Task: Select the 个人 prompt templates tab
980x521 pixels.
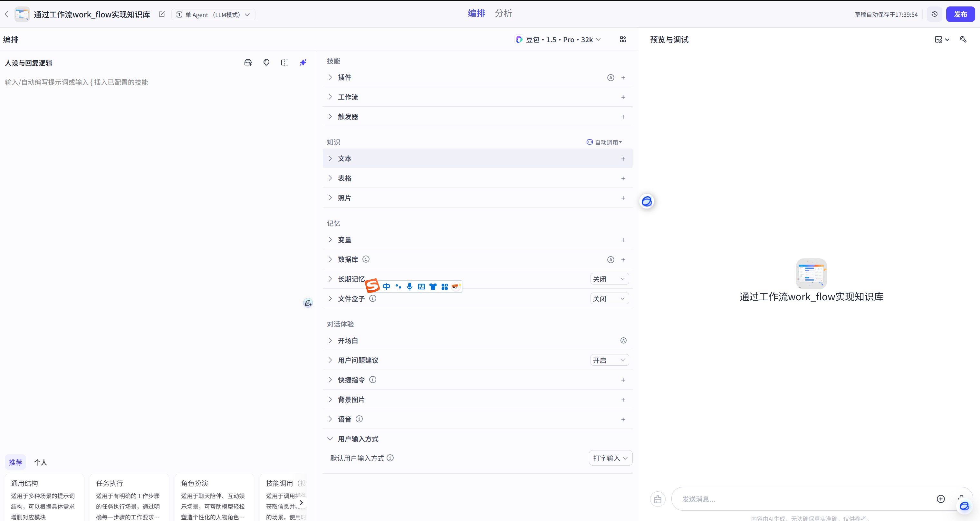Action: [x=40, y=462]
